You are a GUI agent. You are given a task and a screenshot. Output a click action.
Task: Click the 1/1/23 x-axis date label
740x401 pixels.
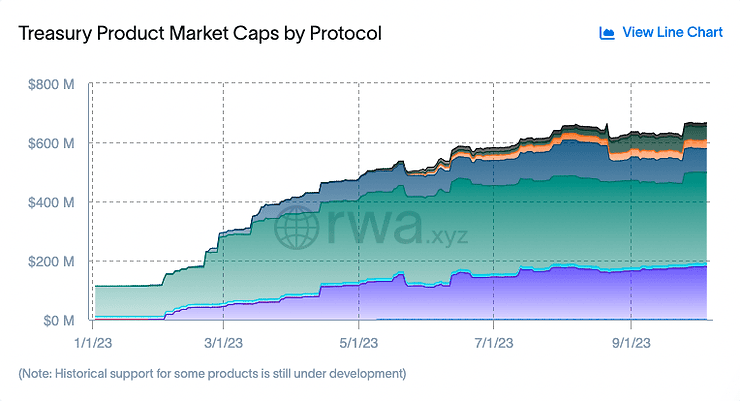coord(93,343)
